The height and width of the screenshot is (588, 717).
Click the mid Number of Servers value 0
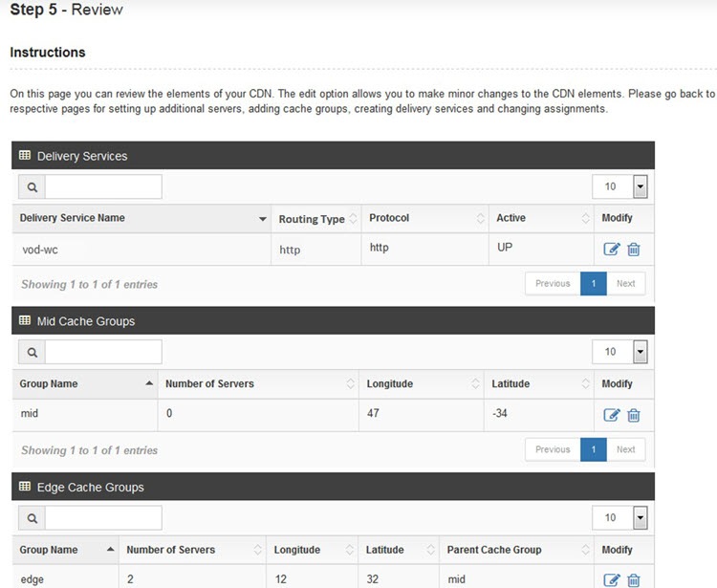point(169,413)
